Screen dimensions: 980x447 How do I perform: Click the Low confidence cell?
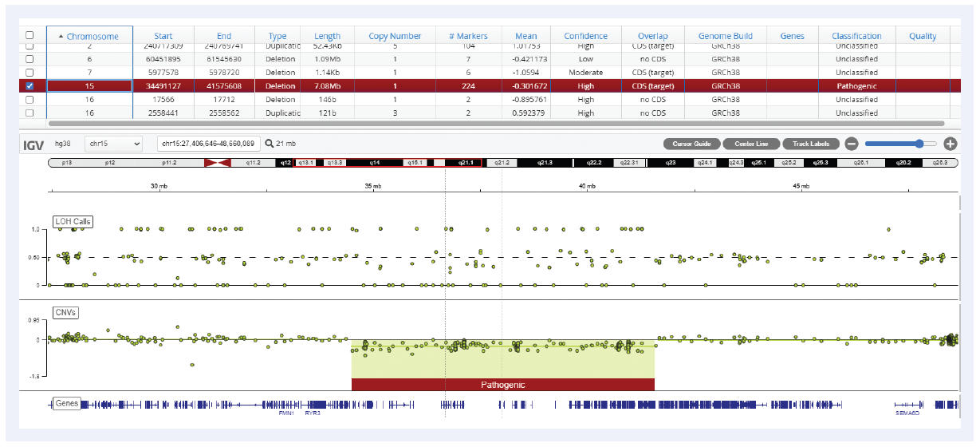pos(585,59)
